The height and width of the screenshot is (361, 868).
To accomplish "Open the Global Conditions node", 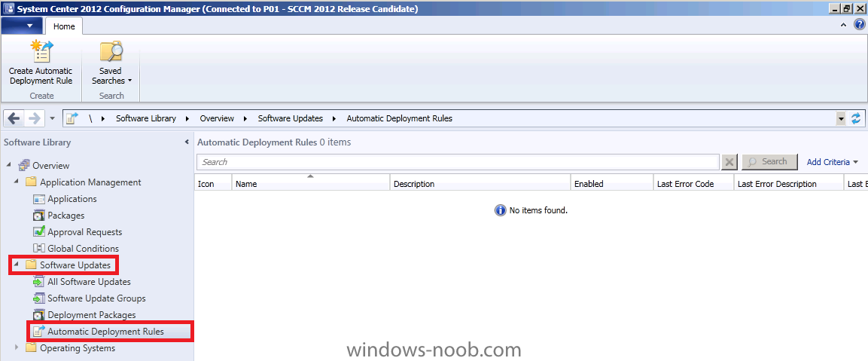I will [x=83, y=249].
